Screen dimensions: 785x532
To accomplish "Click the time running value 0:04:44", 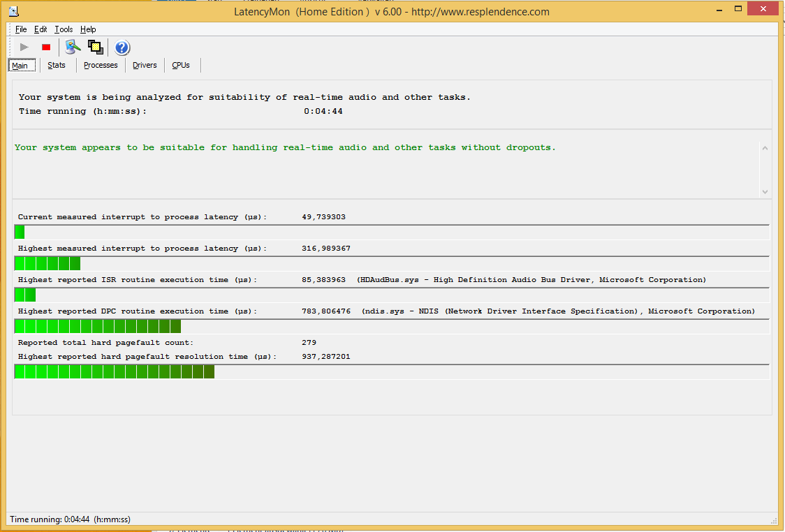I will point(323,111).
